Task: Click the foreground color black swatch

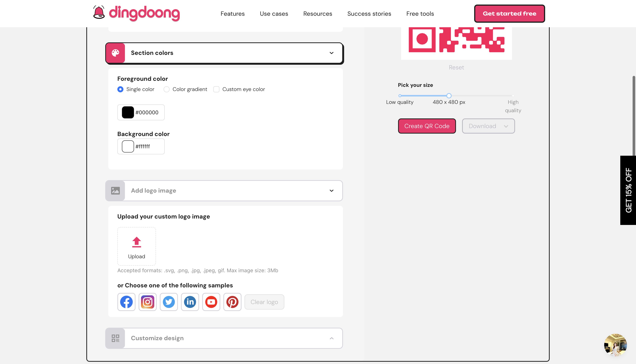Action: point(128,112)
